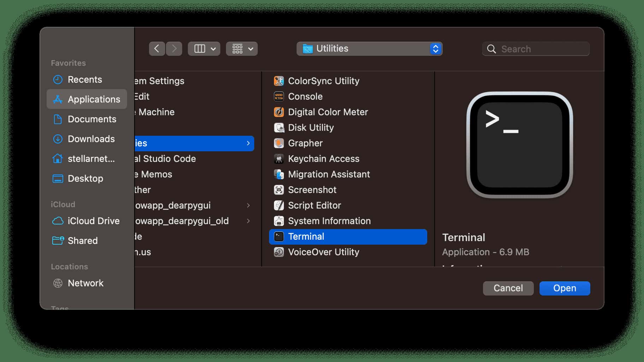Select Screenshot in the list
This screenshot has width=644, height=362.
pyautogui.click(x=348, y=190)
